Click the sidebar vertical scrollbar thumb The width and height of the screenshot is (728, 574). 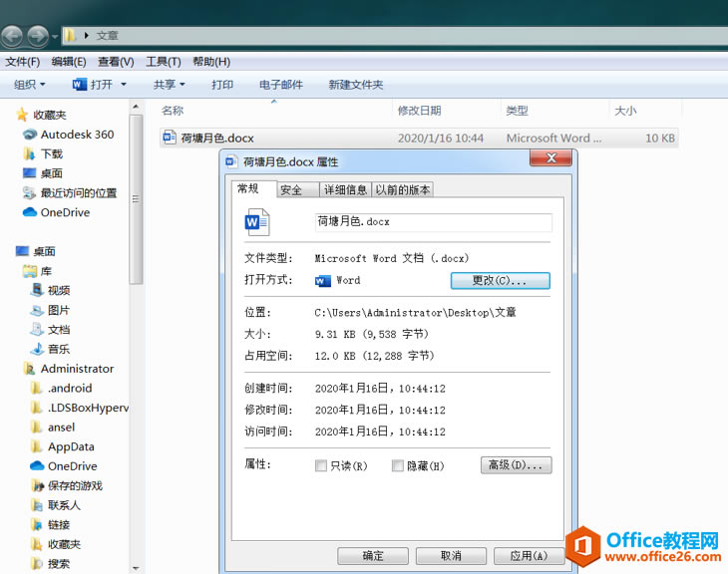(136, 199)
